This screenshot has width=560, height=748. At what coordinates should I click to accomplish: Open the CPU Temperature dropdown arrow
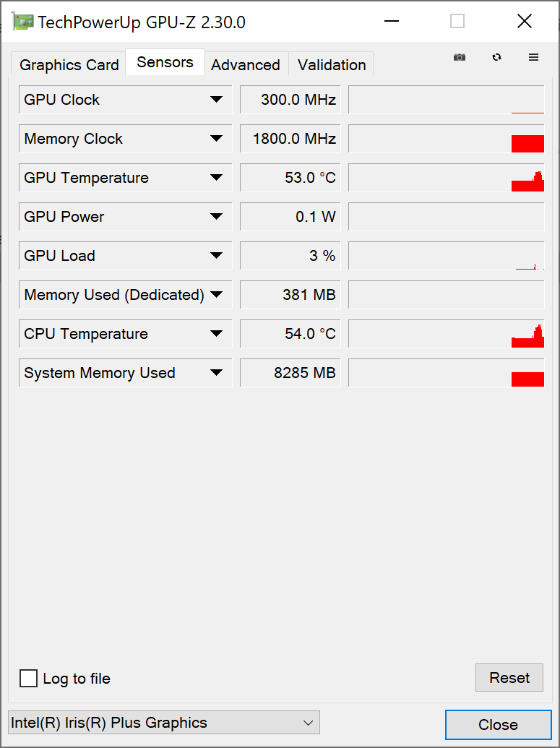[216, 334]
